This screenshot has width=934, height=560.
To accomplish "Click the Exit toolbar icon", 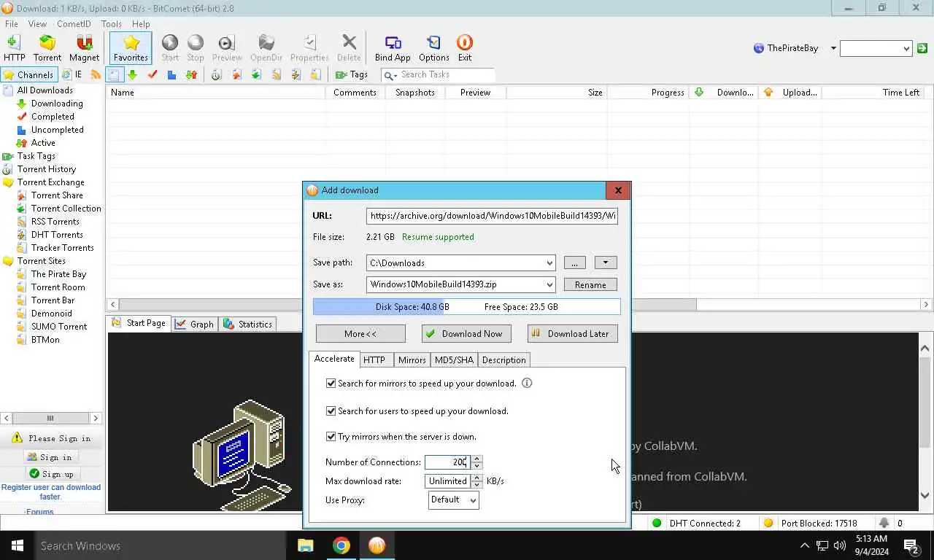I will click(465, 48).
